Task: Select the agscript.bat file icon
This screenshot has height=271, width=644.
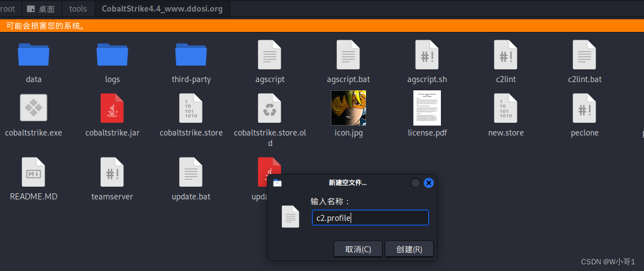Action: [348, 55]
